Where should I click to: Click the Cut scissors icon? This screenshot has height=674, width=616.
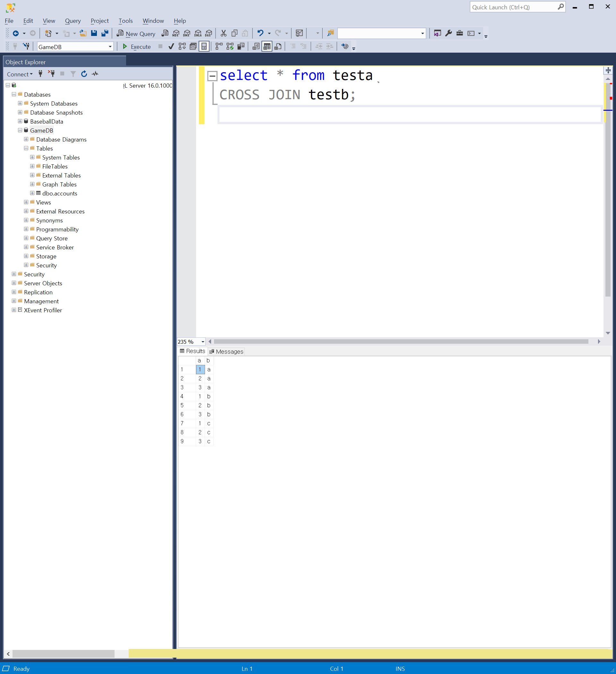click(223, 33)
